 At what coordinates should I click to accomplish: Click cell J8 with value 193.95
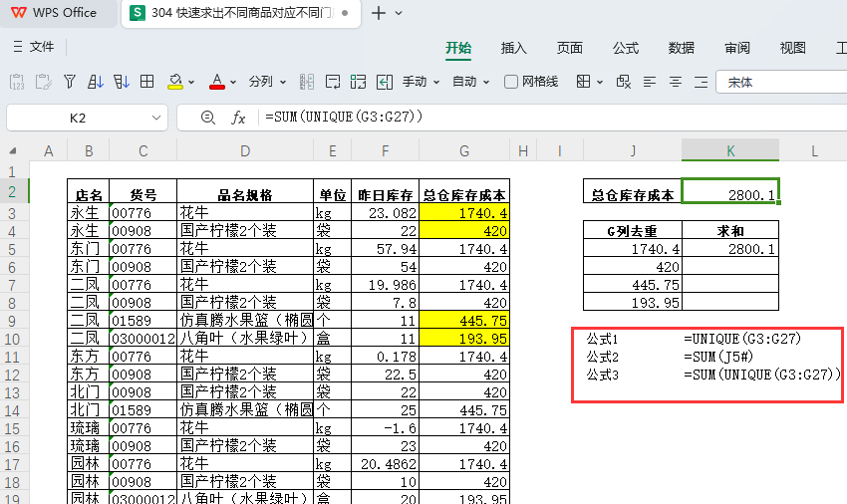tap(633, 302)
